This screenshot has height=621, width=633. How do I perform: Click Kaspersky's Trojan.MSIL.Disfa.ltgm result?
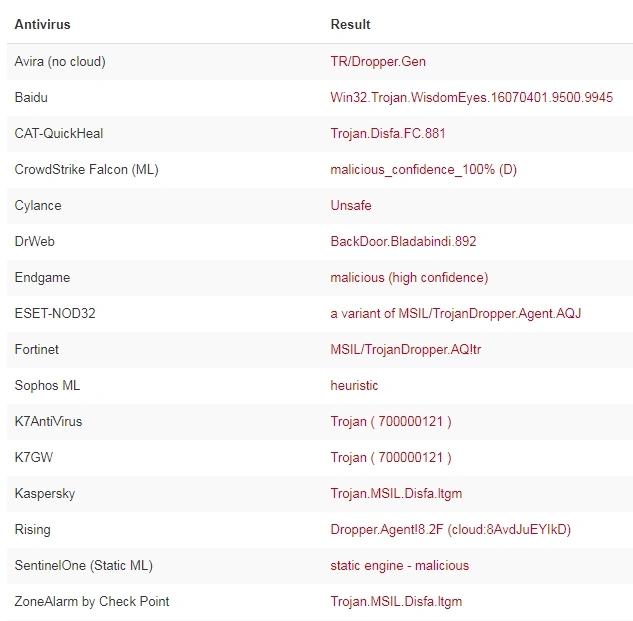(x=396, y=494)
